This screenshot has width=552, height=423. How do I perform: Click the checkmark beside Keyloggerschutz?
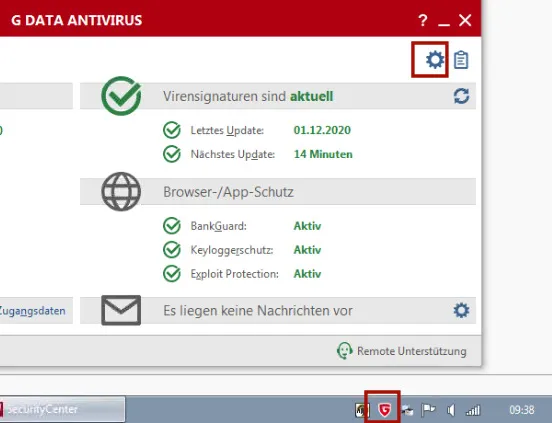[x=172, y=250]
